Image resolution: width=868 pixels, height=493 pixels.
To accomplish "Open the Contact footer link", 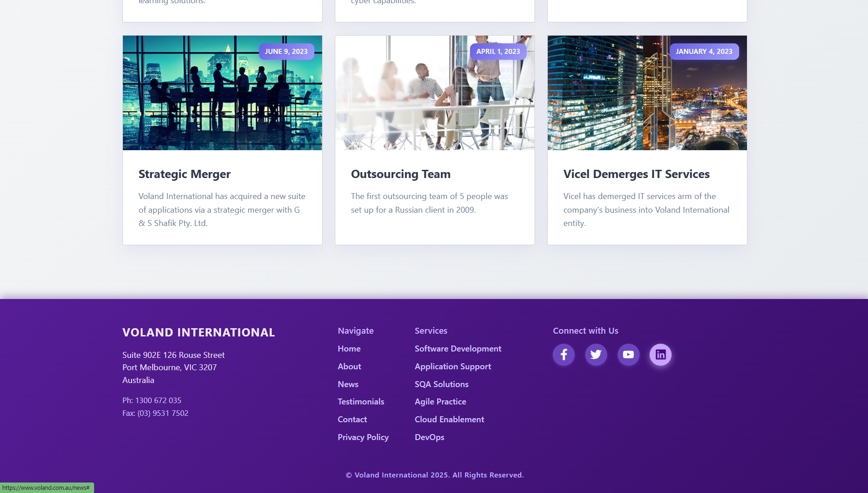I will [352, 420].
